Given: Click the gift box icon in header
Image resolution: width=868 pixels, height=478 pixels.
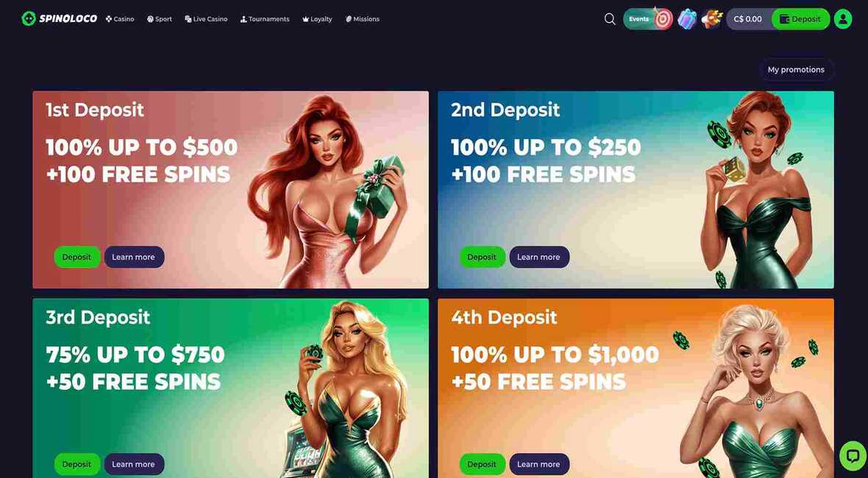Looking at the screenshot, I should point(687,19).
